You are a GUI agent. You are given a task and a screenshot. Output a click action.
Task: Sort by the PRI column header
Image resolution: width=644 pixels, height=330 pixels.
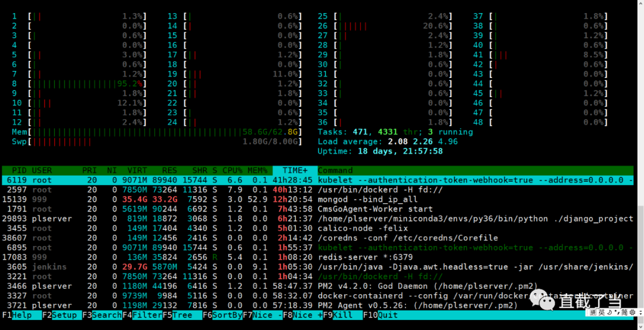tap(89, 170)
